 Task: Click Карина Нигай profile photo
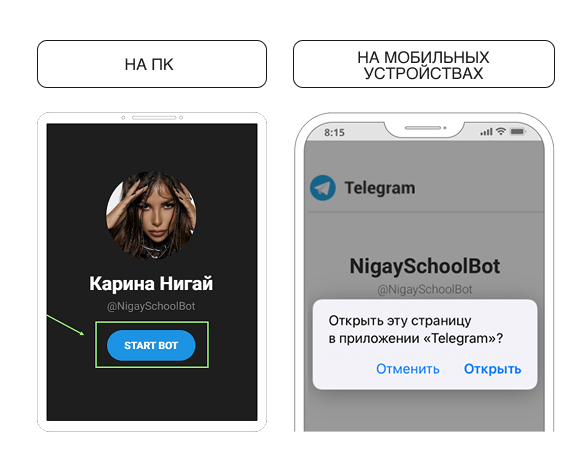click(x=151, y=215)
